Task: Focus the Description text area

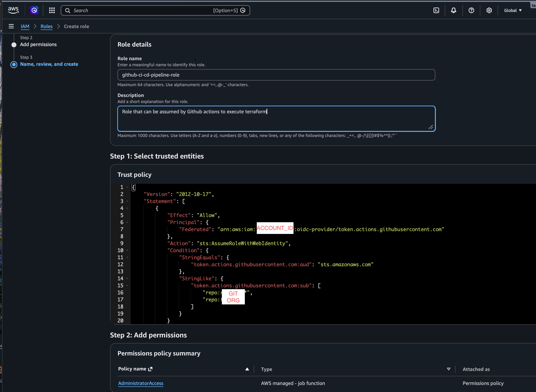Action: (x=276, y=119)
